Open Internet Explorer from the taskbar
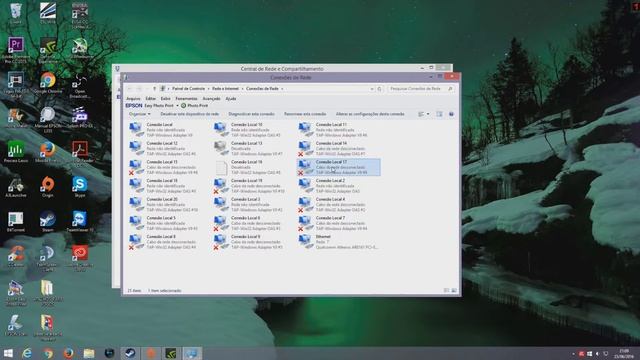Image resolution: width=640 pixels, height=360 pixels. (27, 353)
